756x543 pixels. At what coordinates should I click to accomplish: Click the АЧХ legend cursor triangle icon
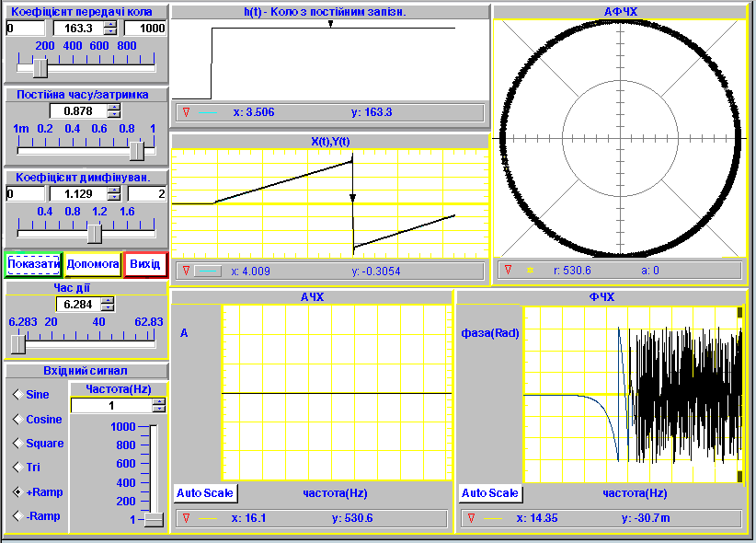pos(186,518)
